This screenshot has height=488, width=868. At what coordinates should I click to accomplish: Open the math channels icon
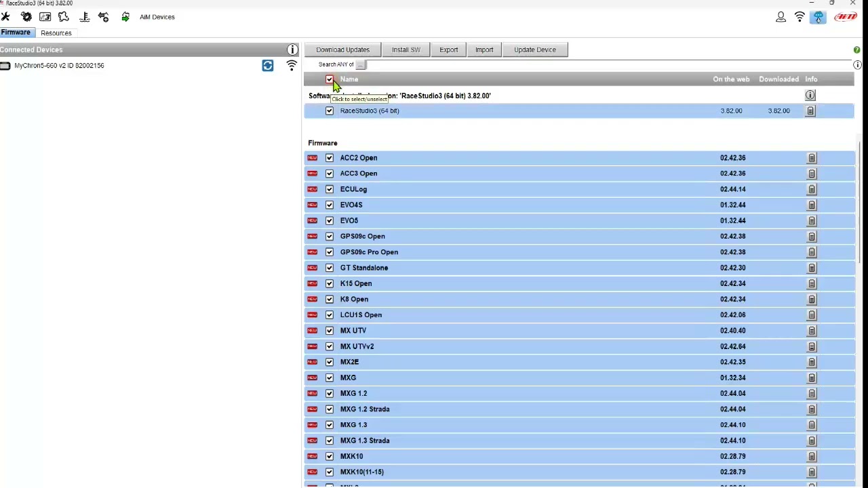45,17
